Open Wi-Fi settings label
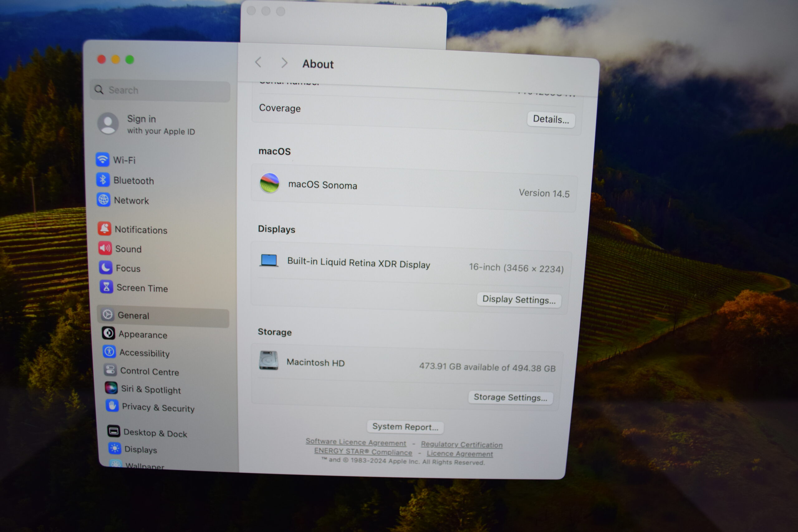The image size is (798, 532). pos(124,160)
